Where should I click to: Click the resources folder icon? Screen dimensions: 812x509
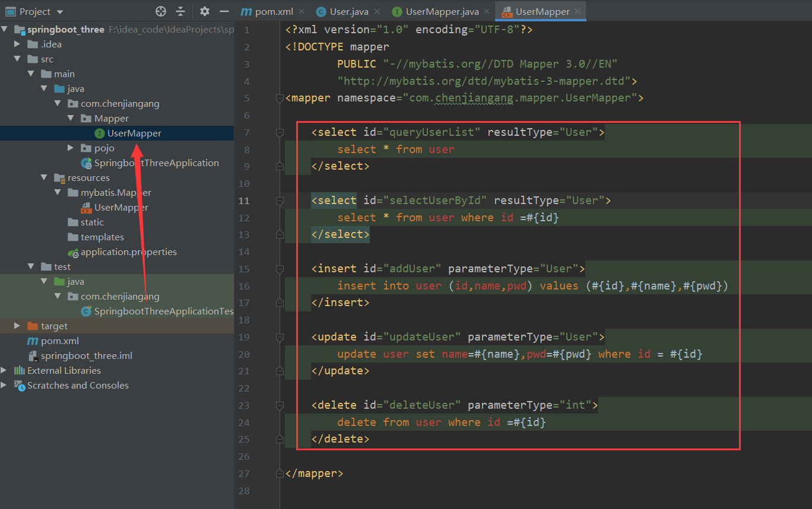pyautogui.click(x=59, y=177)
